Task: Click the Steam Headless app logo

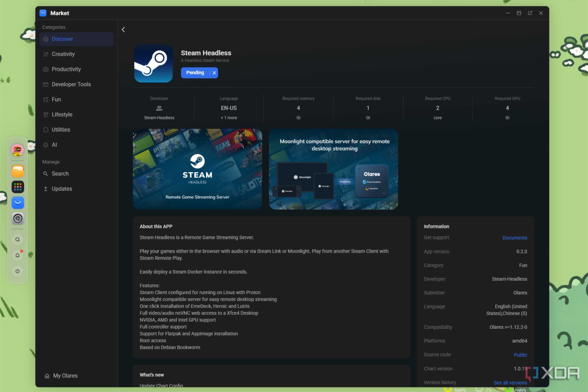Action: (x=154, y=63)
